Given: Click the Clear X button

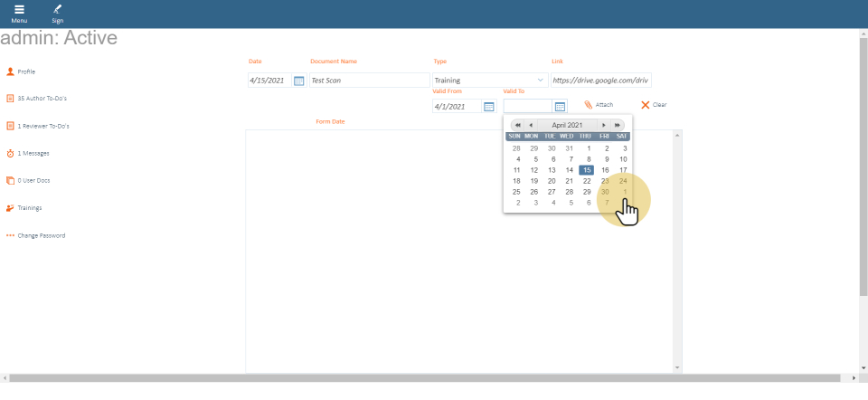Looking at the screenshot, I should pyautogui.click(x=654, y=105).
